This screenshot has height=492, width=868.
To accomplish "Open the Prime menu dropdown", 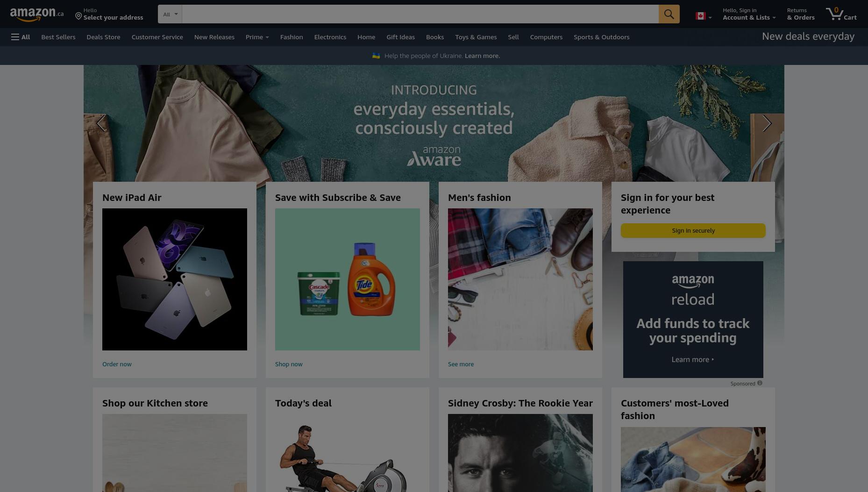I will 257,37.
